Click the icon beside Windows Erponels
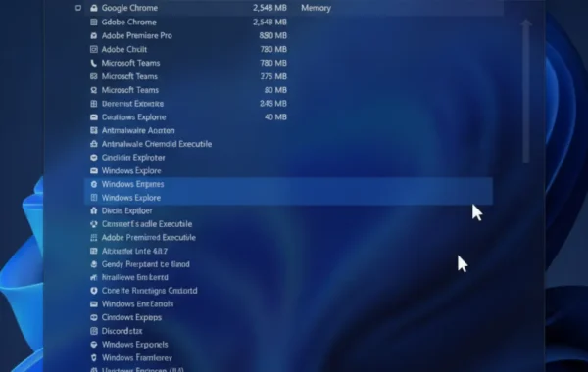This screenshot has height=372, width=588. (94, 345)
